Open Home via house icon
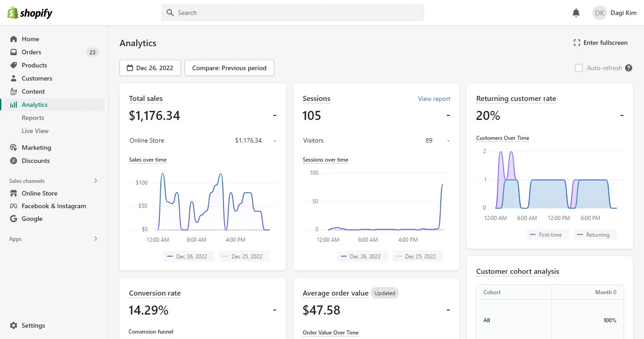Viewport: 644px width, 339px height. (14, 39)
